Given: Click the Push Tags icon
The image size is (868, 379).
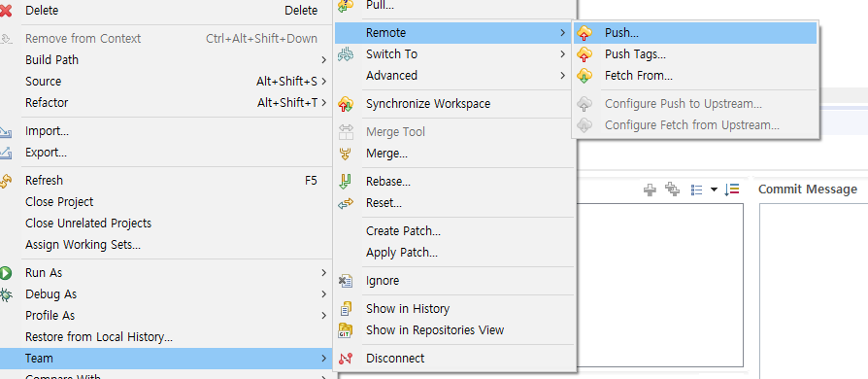Looking at the screenshot, I should (584, 54).
